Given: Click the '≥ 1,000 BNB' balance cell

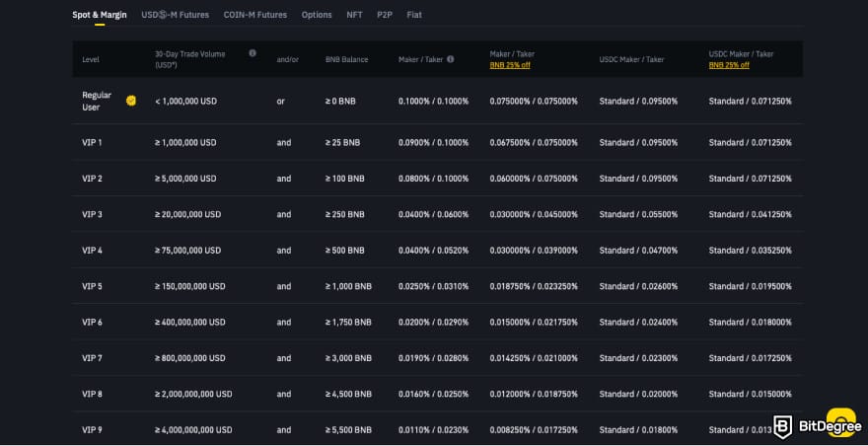Looking at the screenshot, I should tap(349, 286).
